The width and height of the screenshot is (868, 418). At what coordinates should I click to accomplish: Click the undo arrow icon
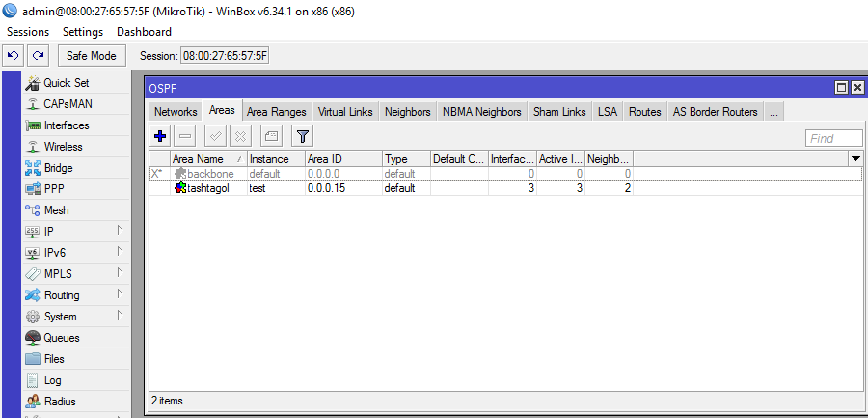[14, 55]
